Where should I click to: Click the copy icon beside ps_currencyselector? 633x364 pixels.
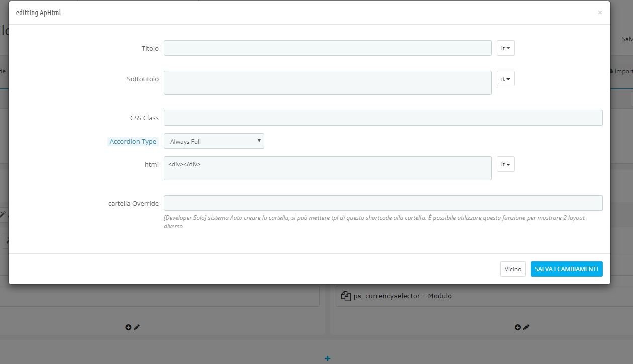point(346,296)
